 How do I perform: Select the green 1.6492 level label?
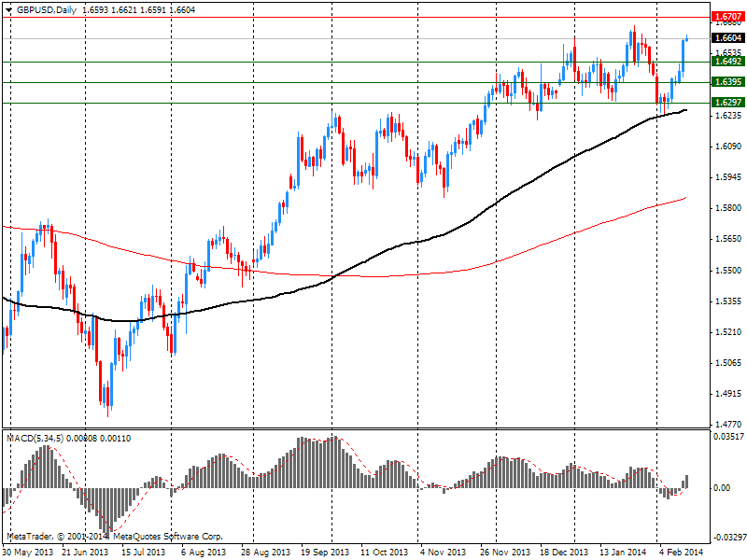pos(726,61)
